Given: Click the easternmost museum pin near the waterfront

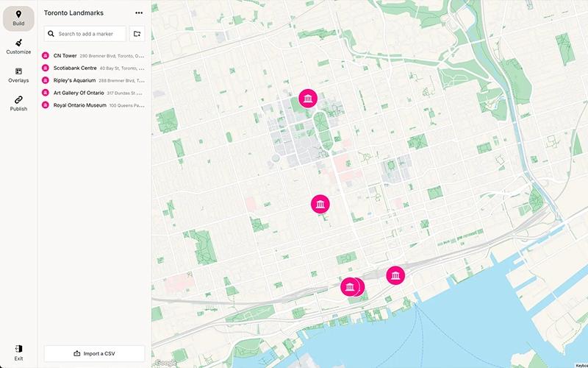Looking at the screenshot, I should coord(395,275).
